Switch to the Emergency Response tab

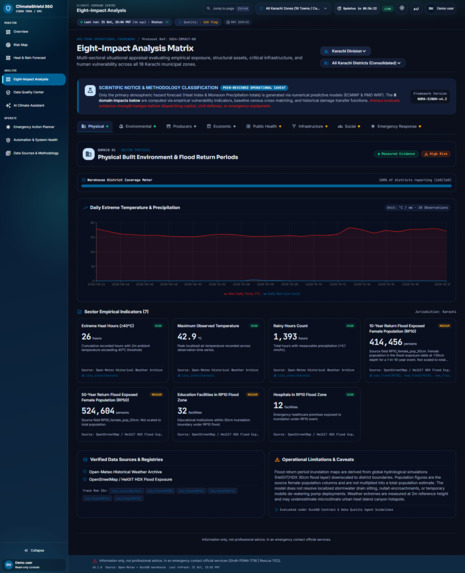tap(396, 126)
